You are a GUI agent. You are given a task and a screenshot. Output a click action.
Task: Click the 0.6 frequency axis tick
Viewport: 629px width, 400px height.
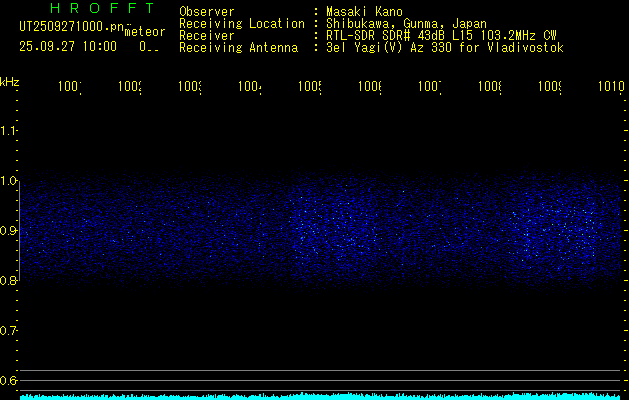[x=10, y=381]
